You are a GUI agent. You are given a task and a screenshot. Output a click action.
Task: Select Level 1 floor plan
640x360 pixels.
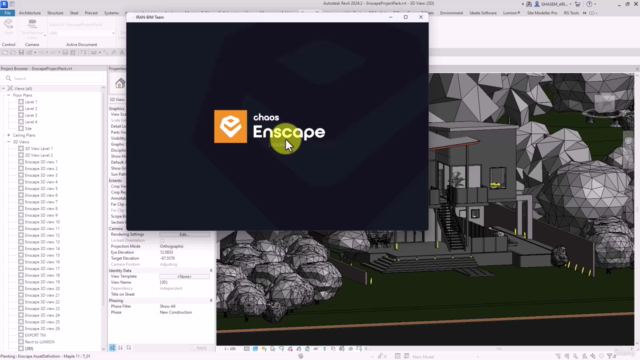pyautogui.click(x=31, y=102)
